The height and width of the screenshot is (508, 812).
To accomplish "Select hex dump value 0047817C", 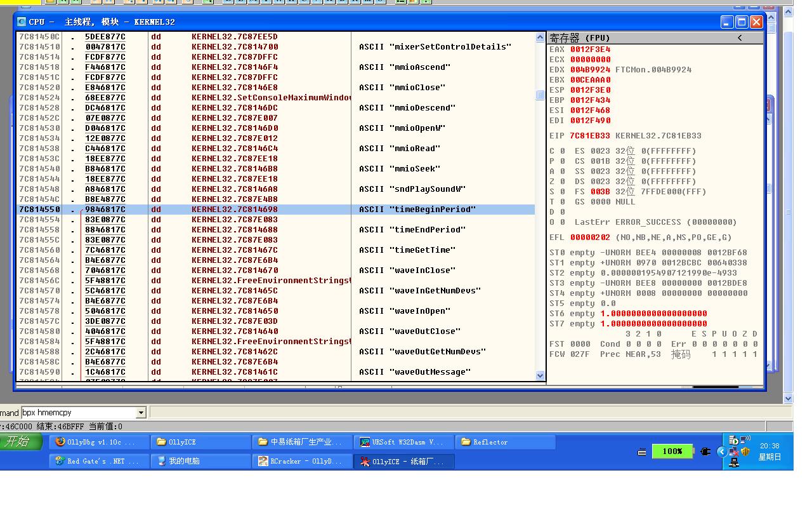I will pyautogui.click(x=105, y=47).
